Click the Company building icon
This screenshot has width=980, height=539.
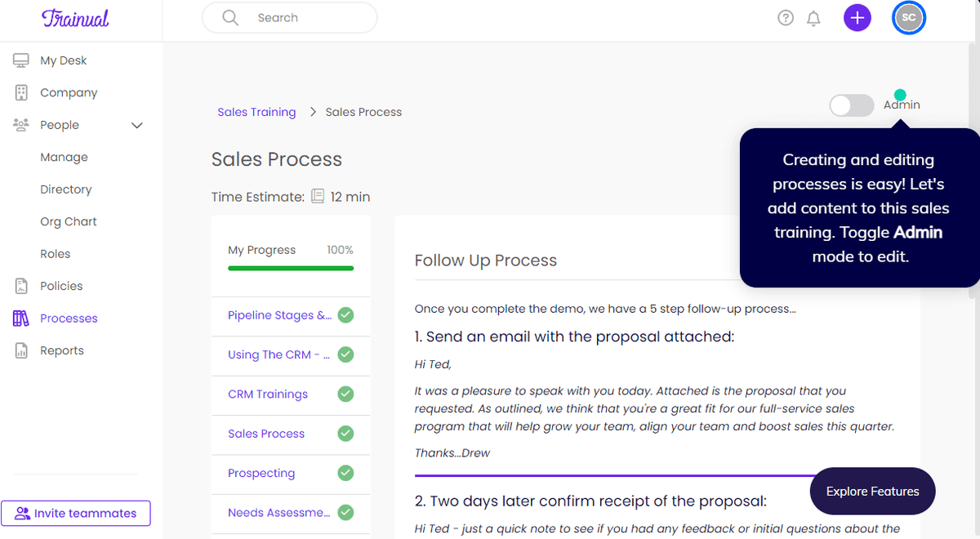(21, 92)
